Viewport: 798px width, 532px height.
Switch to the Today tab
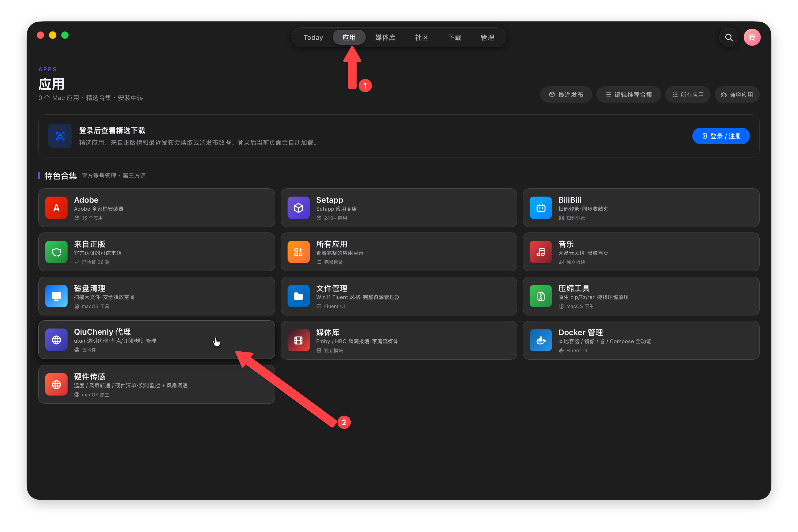313,37
